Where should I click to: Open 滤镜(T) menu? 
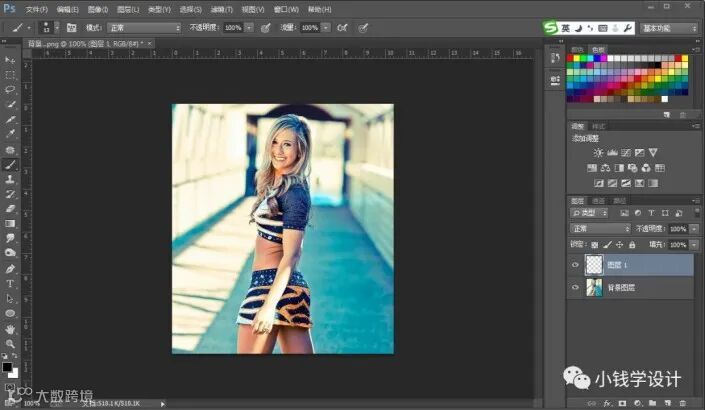click(x=222, y=9)
